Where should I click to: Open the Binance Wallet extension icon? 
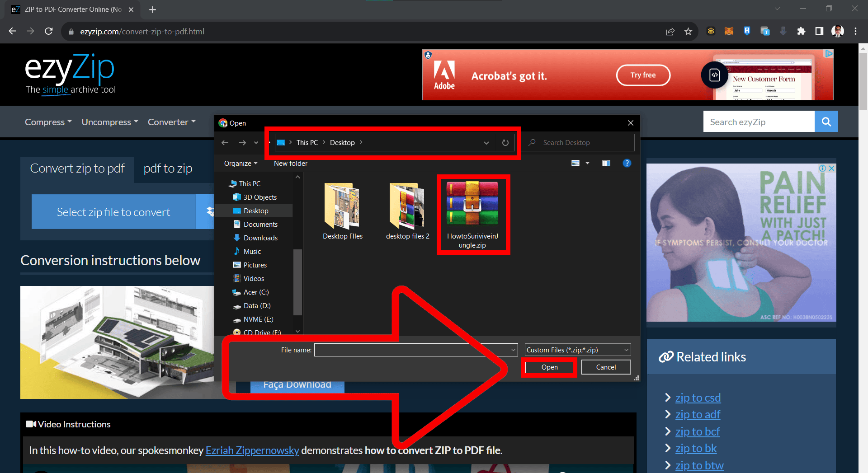coord(711,31)
